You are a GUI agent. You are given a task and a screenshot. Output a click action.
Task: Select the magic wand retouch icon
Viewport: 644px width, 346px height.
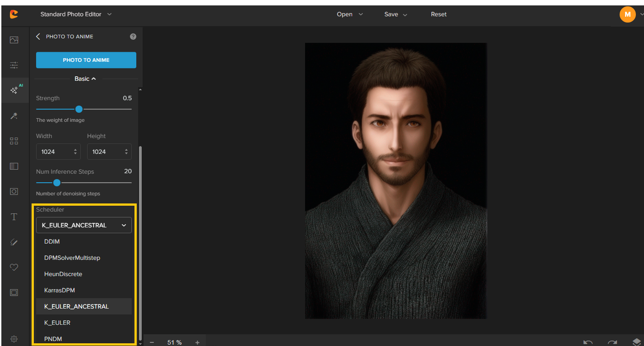point(14,116)
